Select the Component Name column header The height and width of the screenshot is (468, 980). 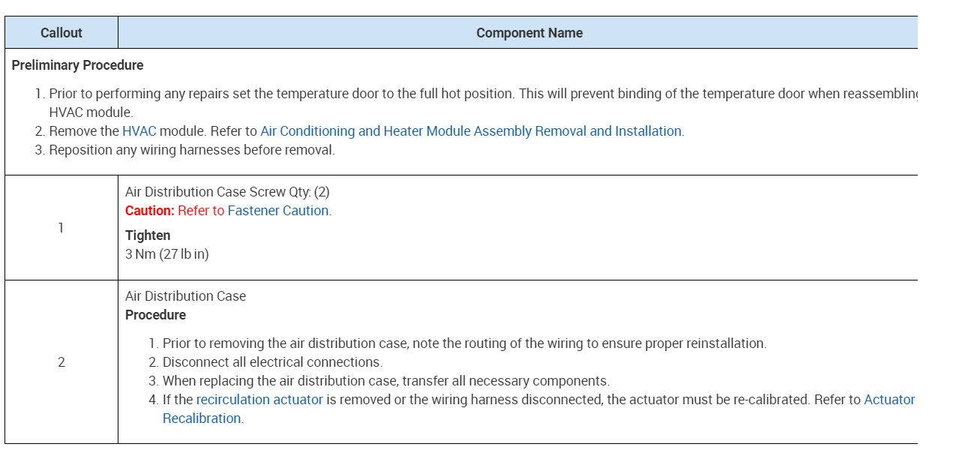click(529, 33)
